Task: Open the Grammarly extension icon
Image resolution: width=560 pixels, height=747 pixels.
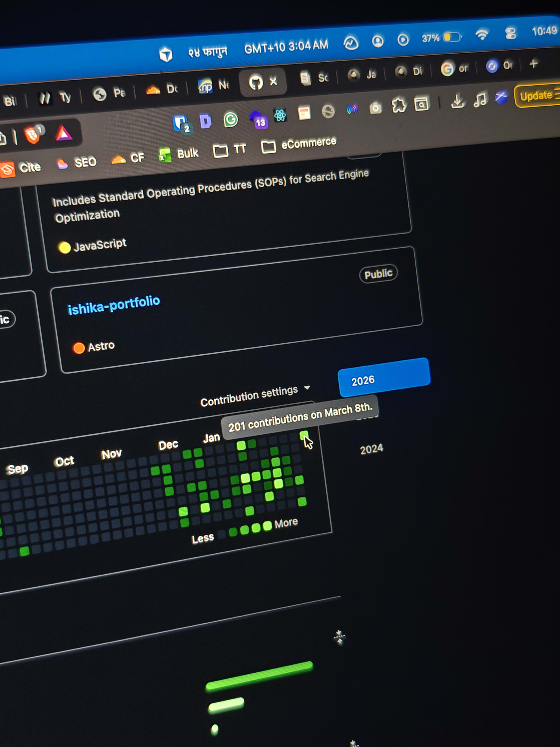Action: [231, 120]
